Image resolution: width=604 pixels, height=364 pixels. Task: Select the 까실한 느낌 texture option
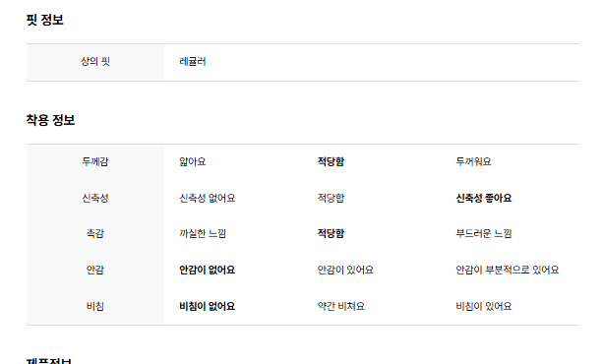pyautogui.click(x=203, y=233)
